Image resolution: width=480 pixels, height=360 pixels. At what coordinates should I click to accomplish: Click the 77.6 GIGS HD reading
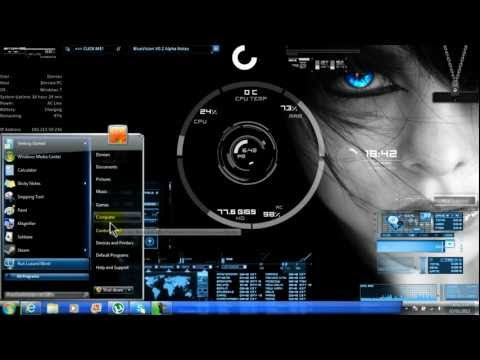(x=237, y=212)
